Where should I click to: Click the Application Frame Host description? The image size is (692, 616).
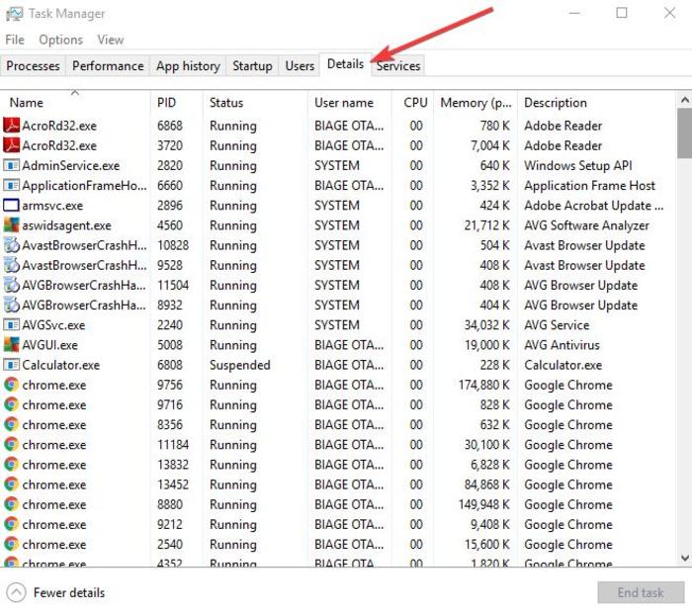point(589,185)
